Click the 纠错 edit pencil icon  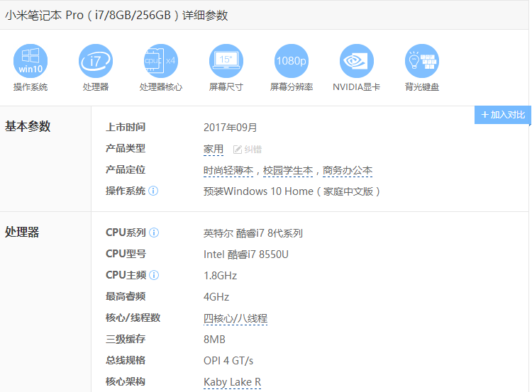(238, 150)
